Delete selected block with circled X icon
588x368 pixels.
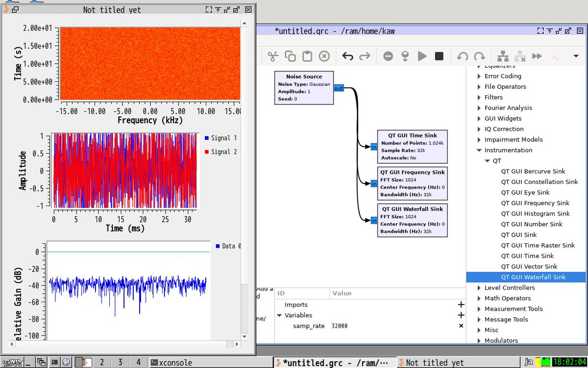point(324,56)
